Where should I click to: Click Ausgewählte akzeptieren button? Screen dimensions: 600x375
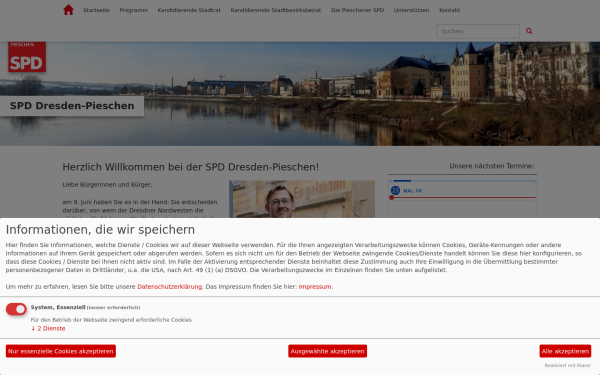pyautogui.click(x=328, y=351)
